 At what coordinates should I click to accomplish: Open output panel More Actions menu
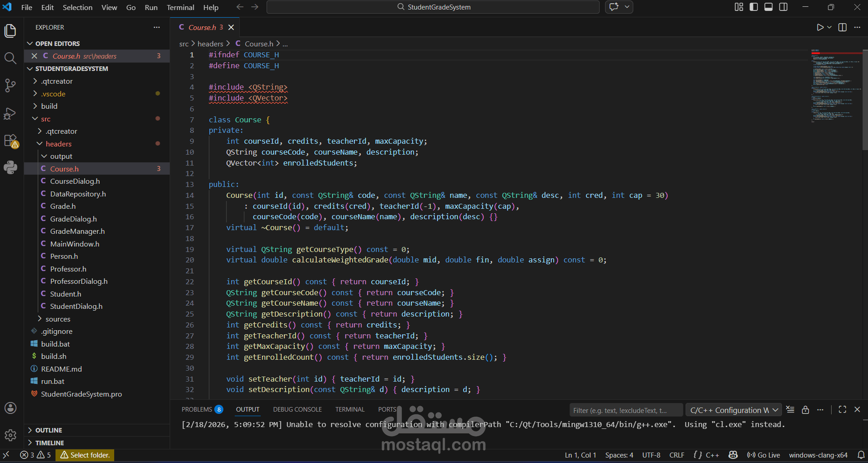(x=820, y=410)
